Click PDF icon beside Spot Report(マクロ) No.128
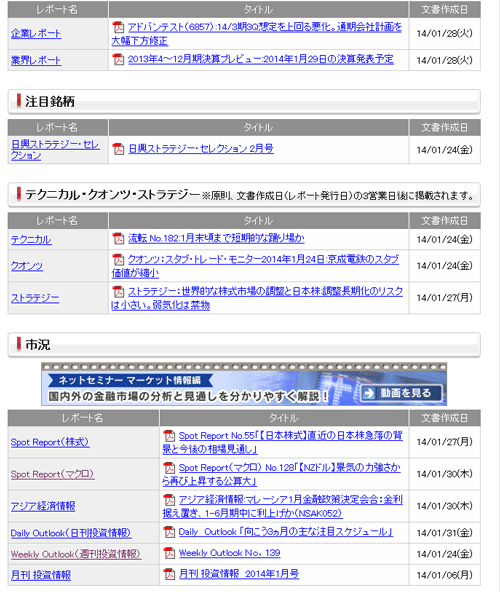 pos(169,468)
